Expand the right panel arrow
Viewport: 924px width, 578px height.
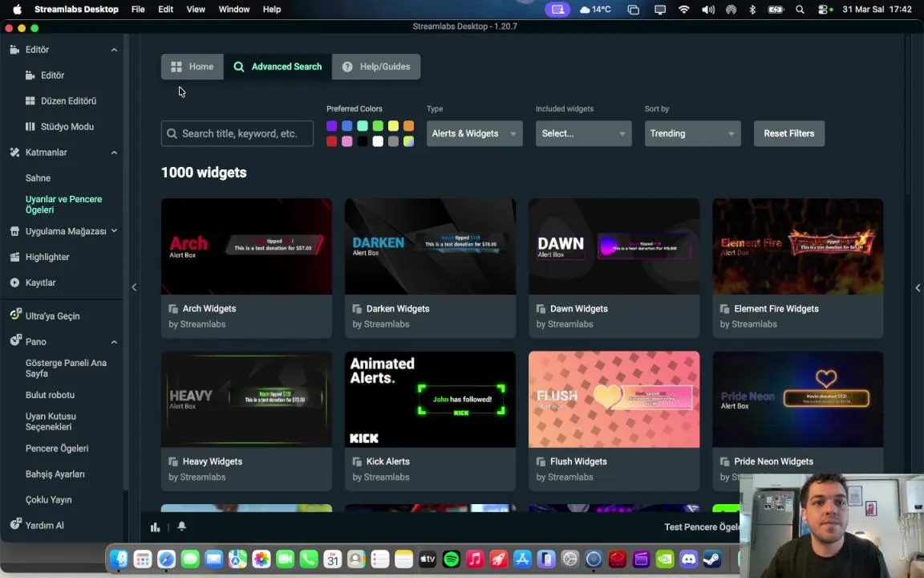pyautogui.click(x=918, y=288)
